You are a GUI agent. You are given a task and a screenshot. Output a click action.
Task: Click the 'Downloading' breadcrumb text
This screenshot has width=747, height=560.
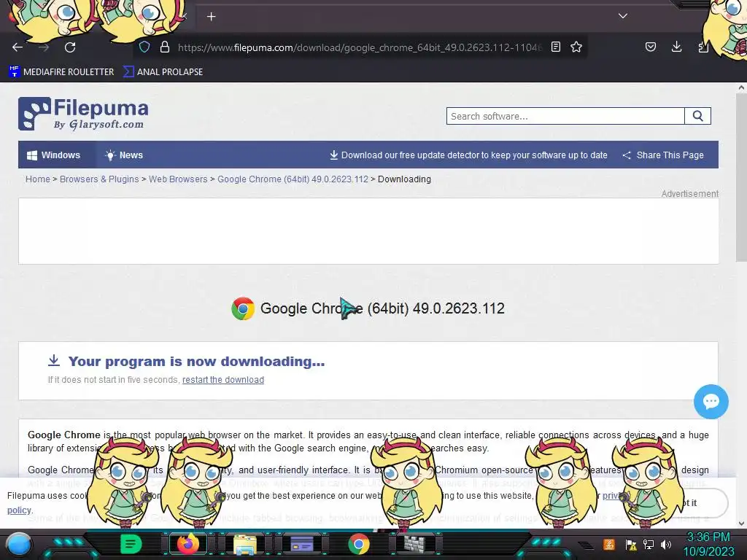click(x=404, y=179)
